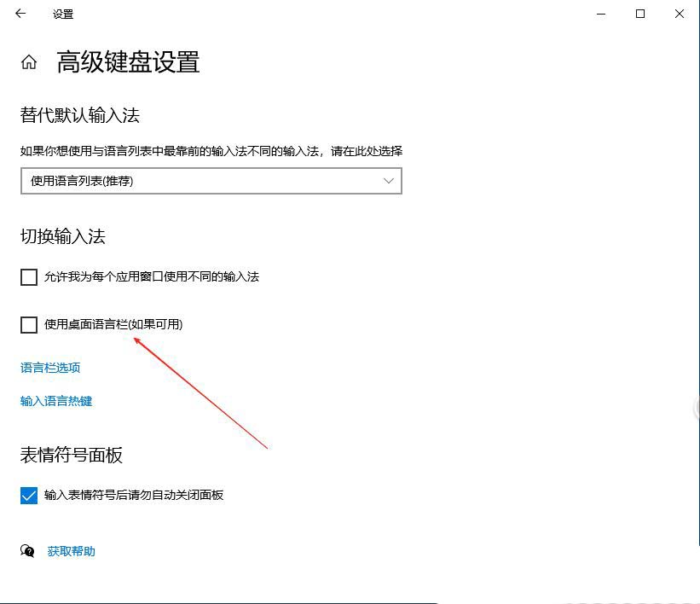Check the 使用桌面语言栏(如果可用) box
The width and height of the screenshot is (700, 604).
[29, 324]
